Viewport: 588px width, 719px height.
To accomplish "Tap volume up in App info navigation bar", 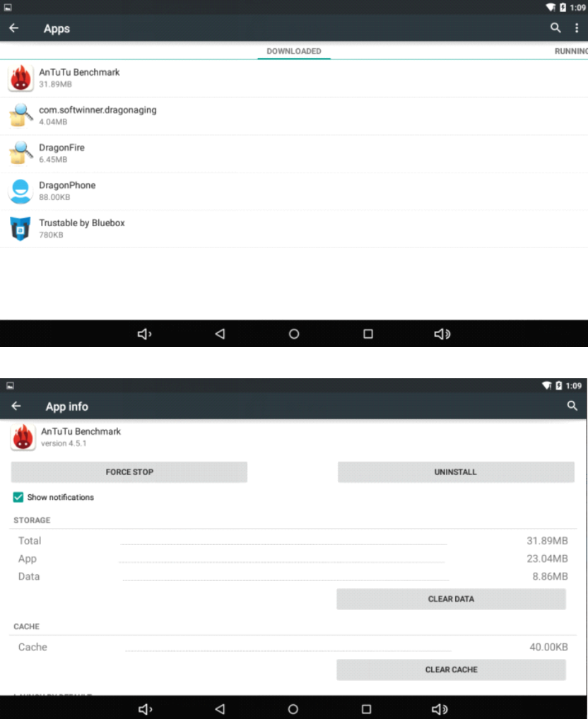I will [440, 709].
